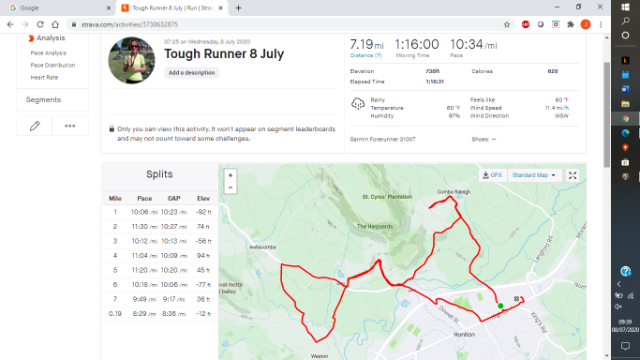The image size is (640, 360).
Task: Zoom in on the map with plus
Action: coord(231,176)
